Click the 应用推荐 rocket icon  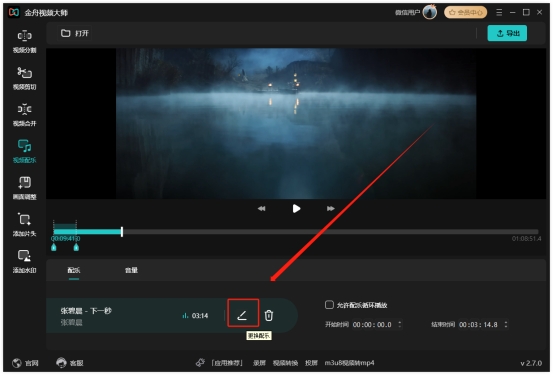200,363
